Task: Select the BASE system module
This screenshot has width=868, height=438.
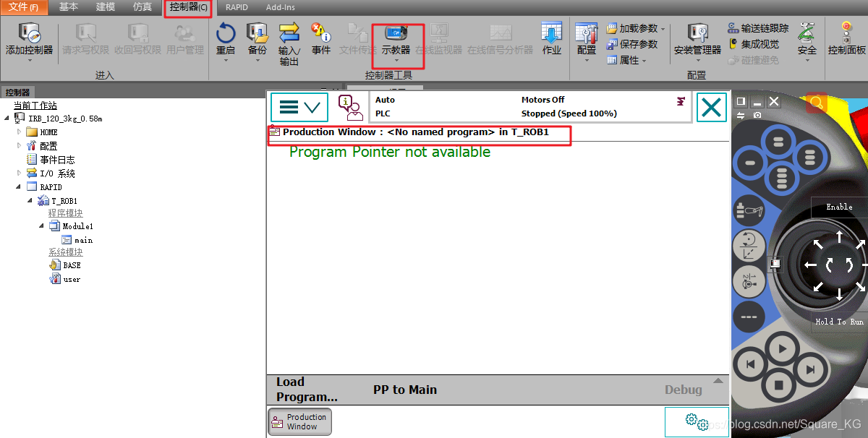Action: 65,265
